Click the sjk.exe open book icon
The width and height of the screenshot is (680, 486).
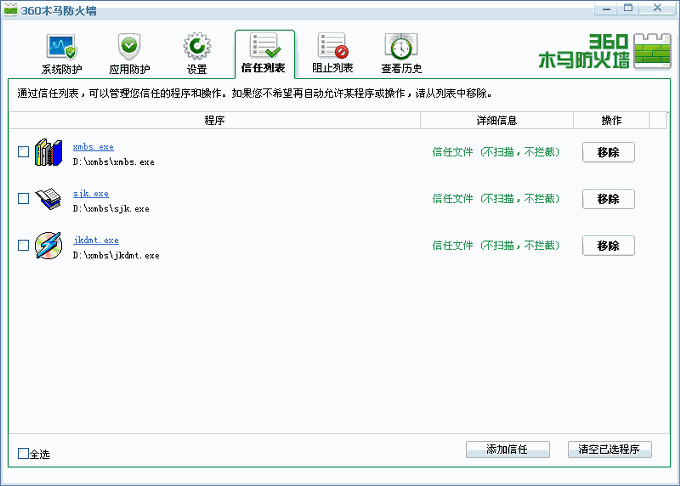pyautogui.click(x=48, y=199)
